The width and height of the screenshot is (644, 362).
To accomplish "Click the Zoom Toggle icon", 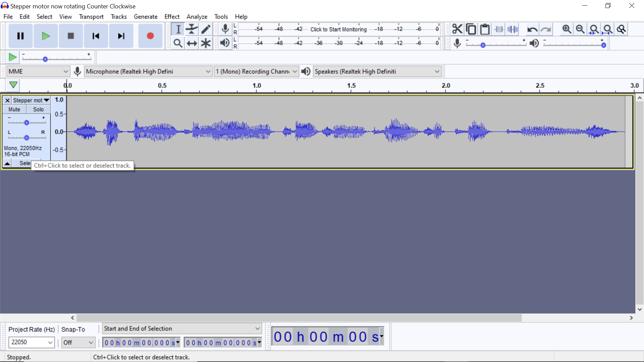I will tap(622, 29).
